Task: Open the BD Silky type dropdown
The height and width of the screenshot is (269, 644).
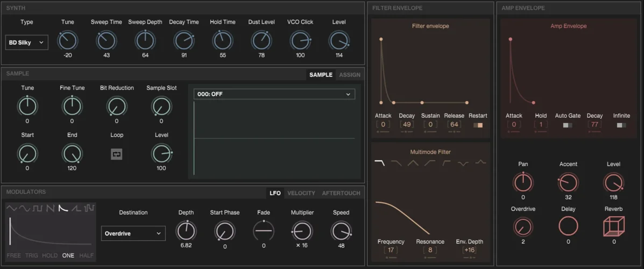Action: click(27, 43)
